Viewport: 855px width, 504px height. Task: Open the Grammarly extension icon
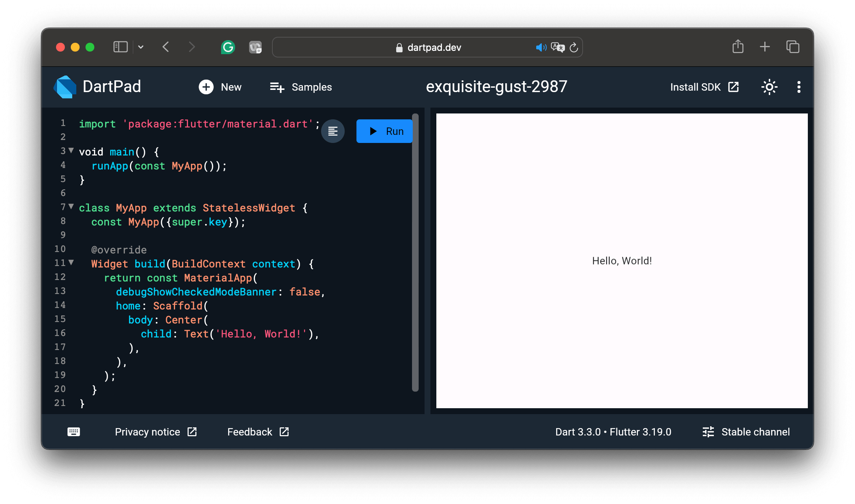coord(228,47)
